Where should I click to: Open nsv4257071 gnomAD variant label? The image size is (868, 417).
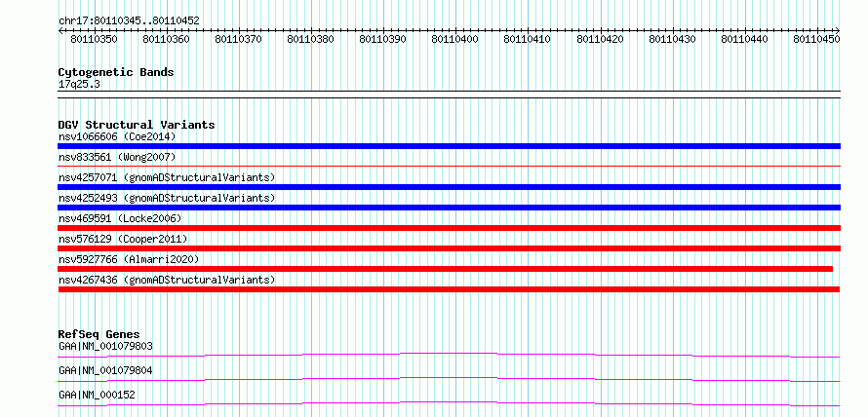pos(167,177)
